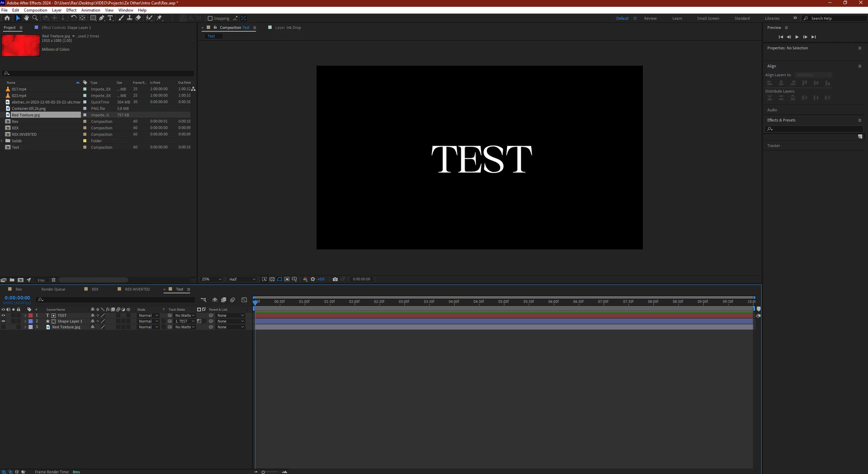Play the composition preview
The width and height of the screenshot is (868, 474).
797,37
